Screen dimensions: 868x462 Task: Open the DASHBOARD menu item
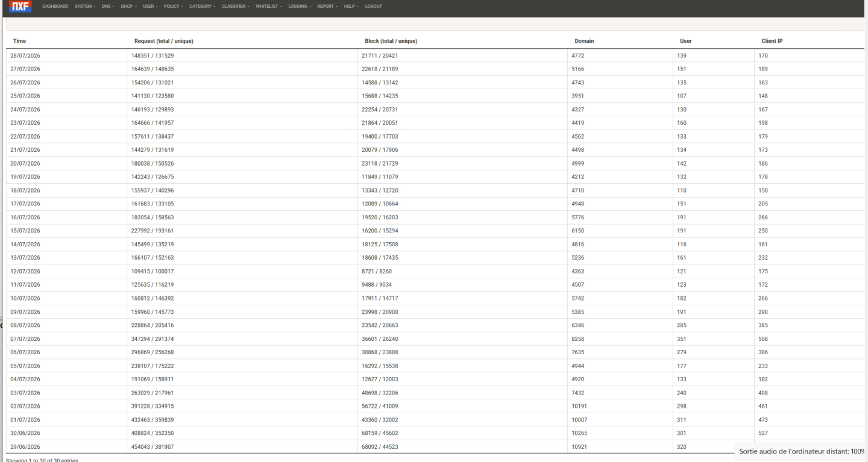pos(55,7)
